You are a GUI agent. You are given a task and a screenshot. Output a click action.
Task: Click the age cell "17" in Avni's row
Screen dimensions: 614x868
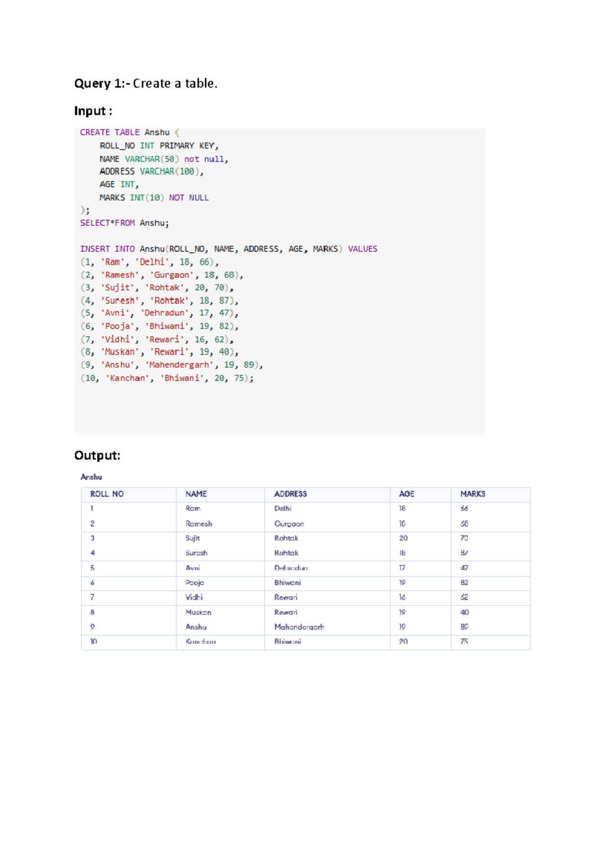[x=402, y=568]
